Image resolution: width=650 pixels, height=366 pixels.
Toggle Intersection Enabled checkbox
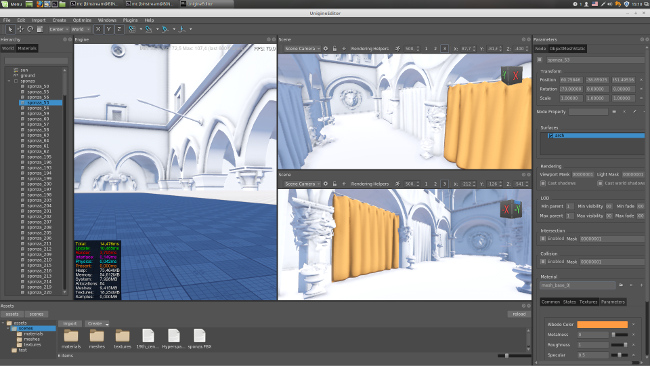(x=543, y=239)
